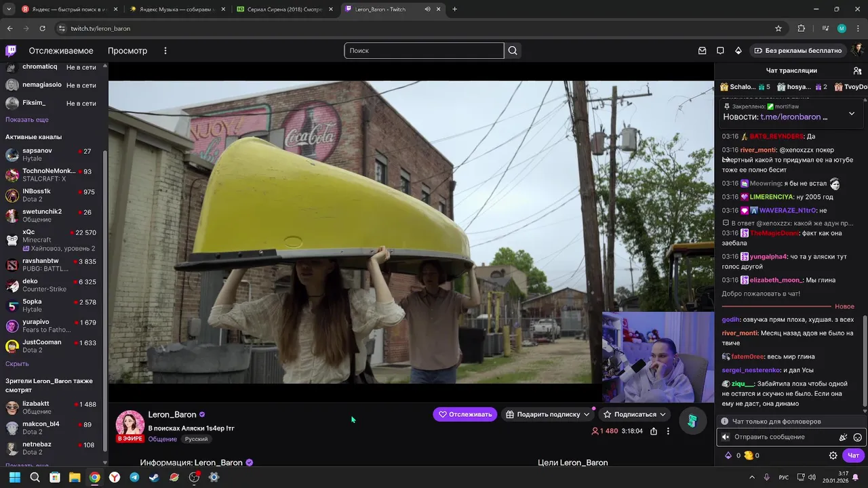Open Chrome extensions puzzle icon

click(802, 28)
